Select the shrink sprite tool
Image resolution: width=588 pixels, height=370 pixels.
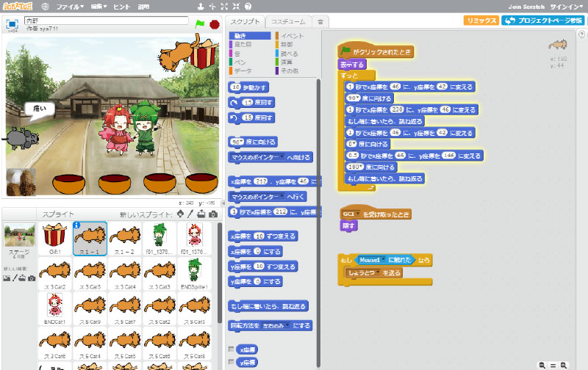pyautogui.click(x=236, y=7)
